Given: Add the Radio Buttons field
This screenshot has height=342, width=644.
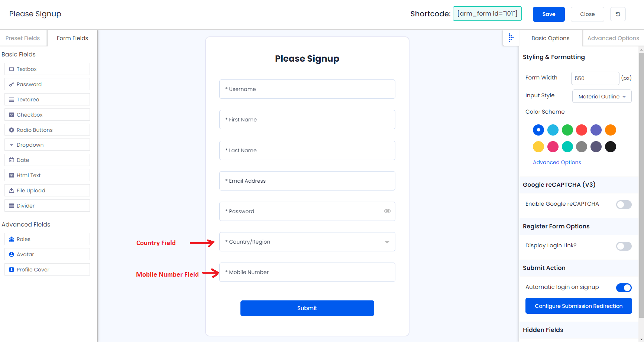Looking at the screenshot, I should pos(47,130).
